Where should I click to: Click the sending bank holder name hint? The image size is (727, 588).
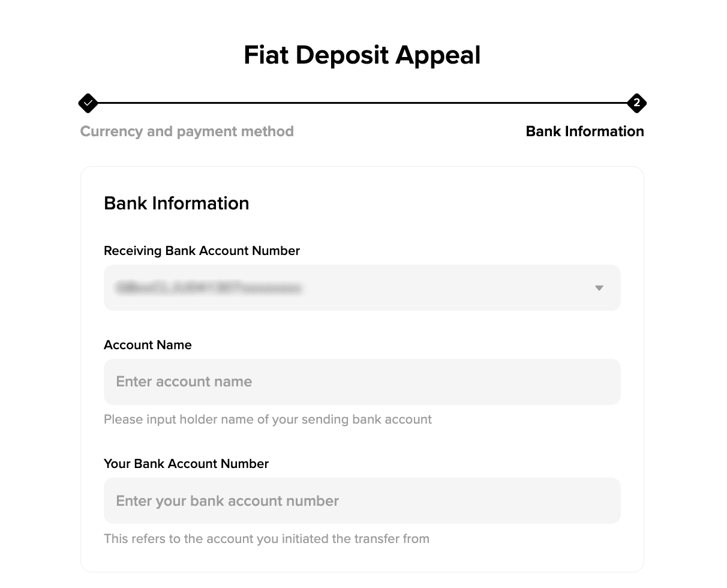click(x=268, y=419)
